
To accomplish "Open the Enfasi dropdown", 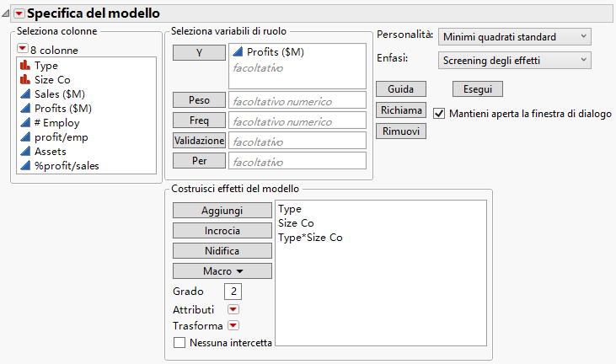I will 515,60.
